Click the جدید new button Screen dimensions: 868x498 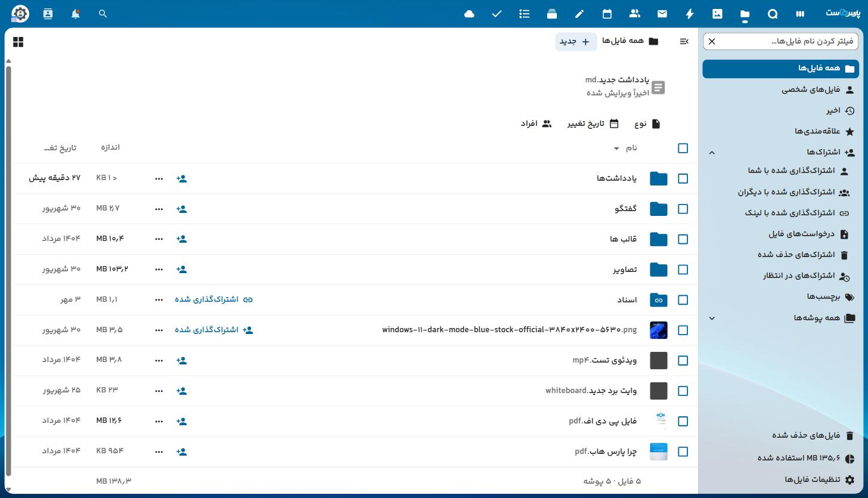(576, 41)
